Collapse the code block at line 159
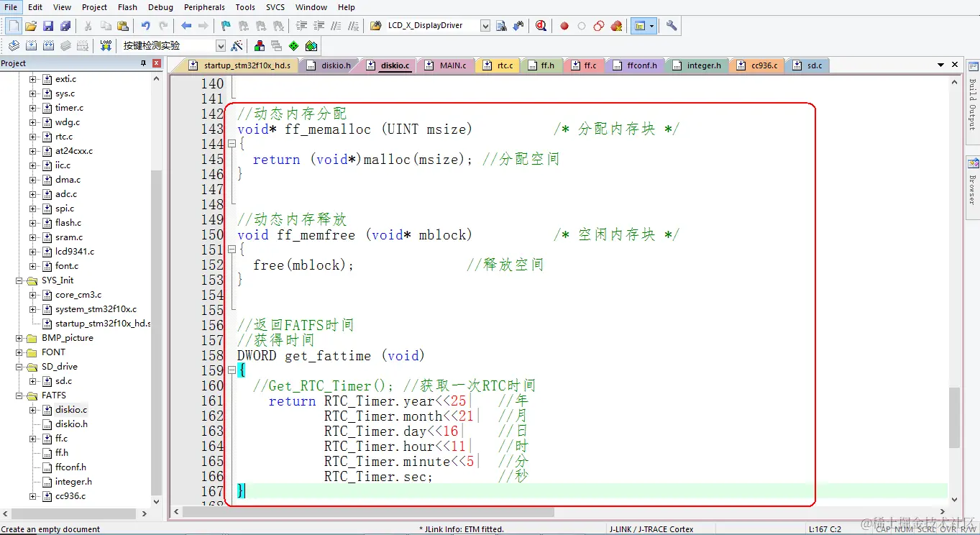 click(232, 370)
